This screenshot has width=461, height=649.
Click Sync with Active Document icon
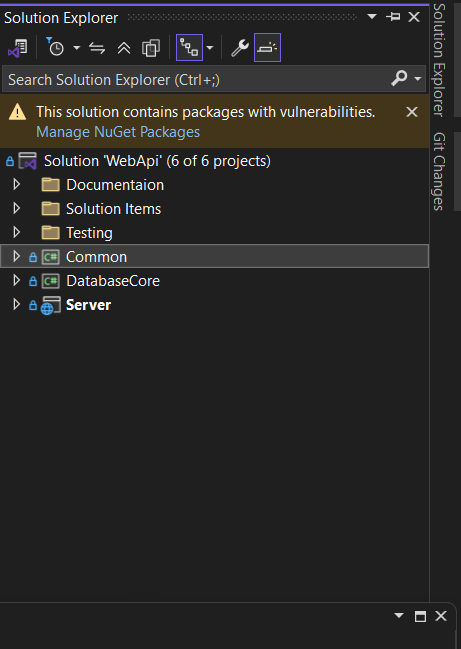(x=97, y=48)
